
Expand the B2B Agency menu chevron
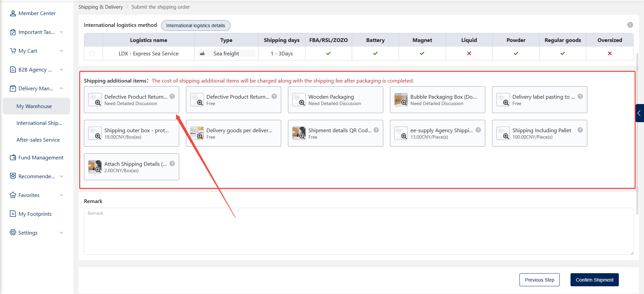coord(61,69)
